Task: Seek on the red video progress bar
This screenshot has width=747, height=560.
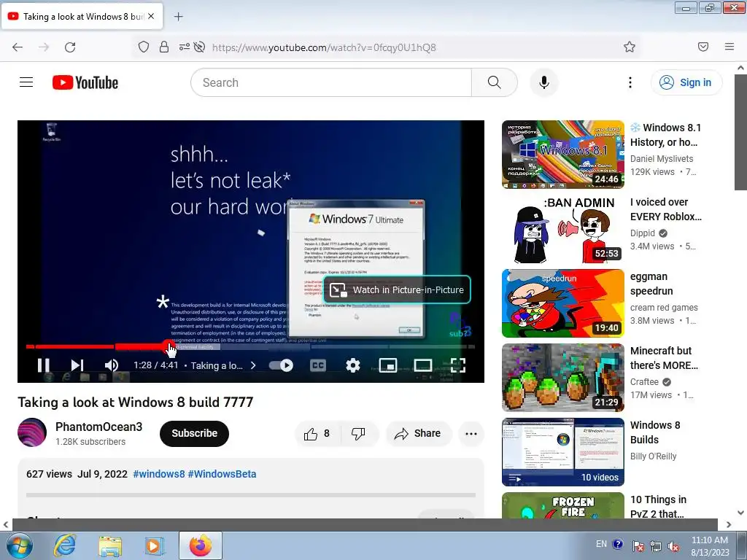Action: point(251,346)
